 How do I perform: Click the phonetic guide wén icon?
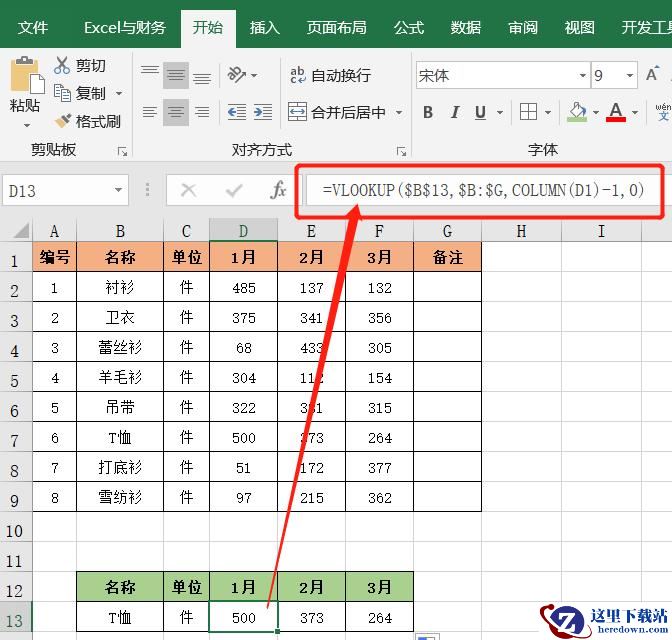coord(663,112)
